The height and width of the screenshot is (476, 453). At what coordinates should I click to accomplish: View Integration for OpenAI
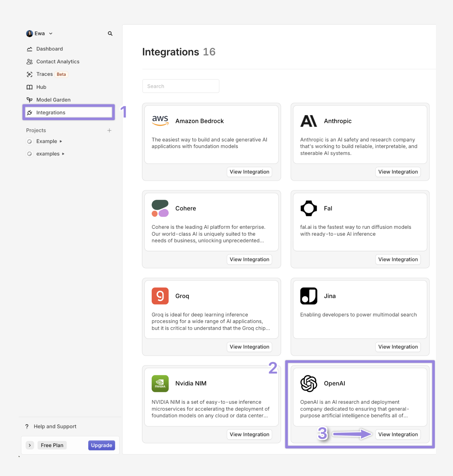(398, 435)
